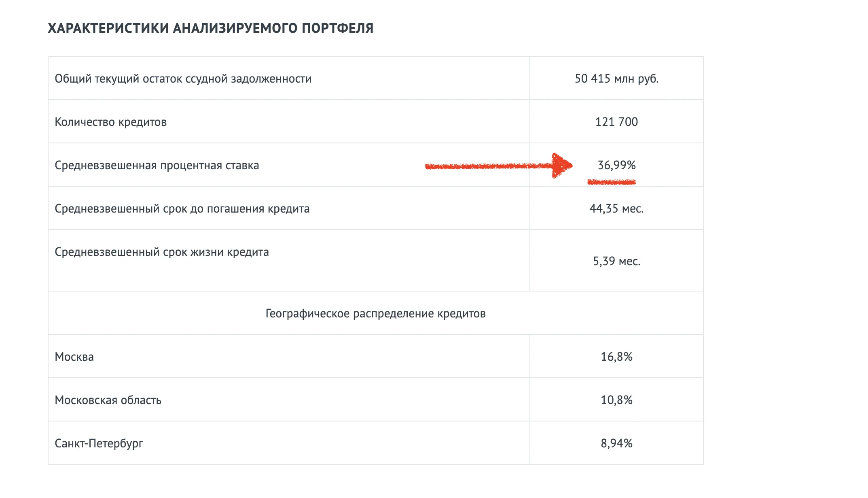
Task: Select the Количество кредитов row label
Action: point(111,122)
